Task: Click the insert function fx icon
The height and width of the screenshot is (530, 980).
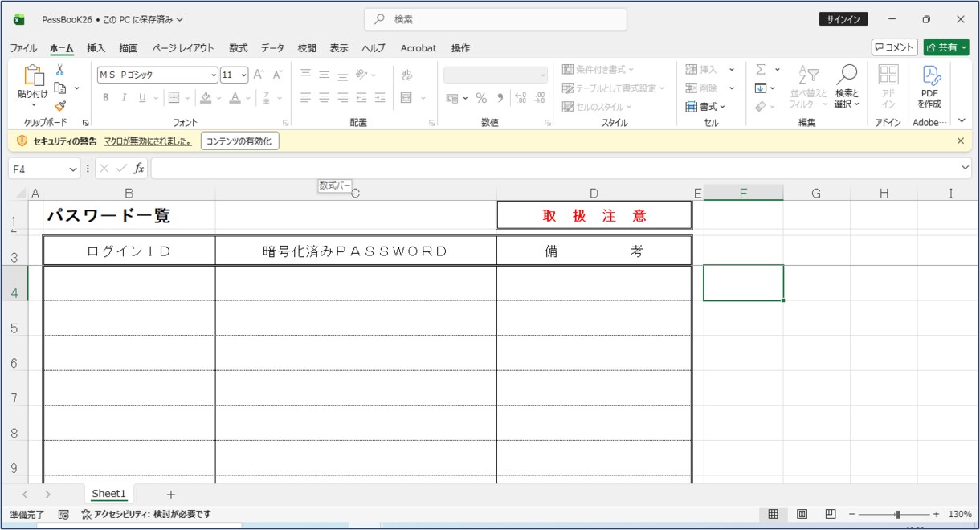Action: [139, 169]
